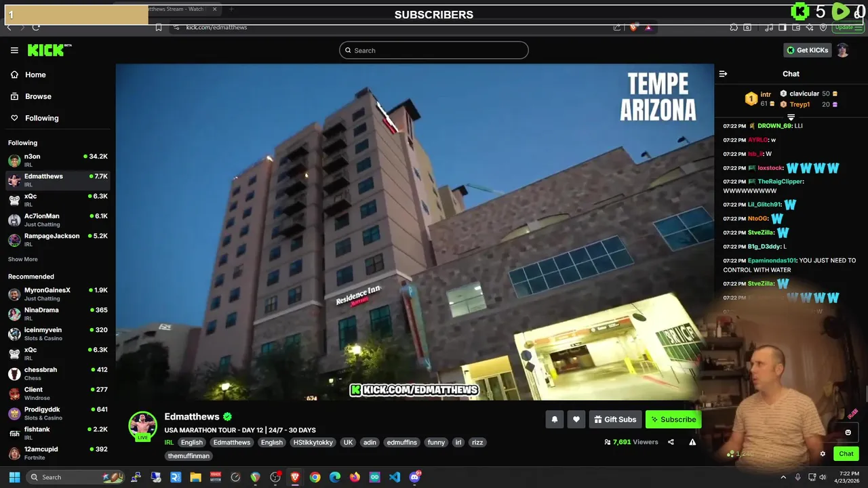Open n3on's channel in Following list
Screen dimensions: 868x488
tap(58, 160)
